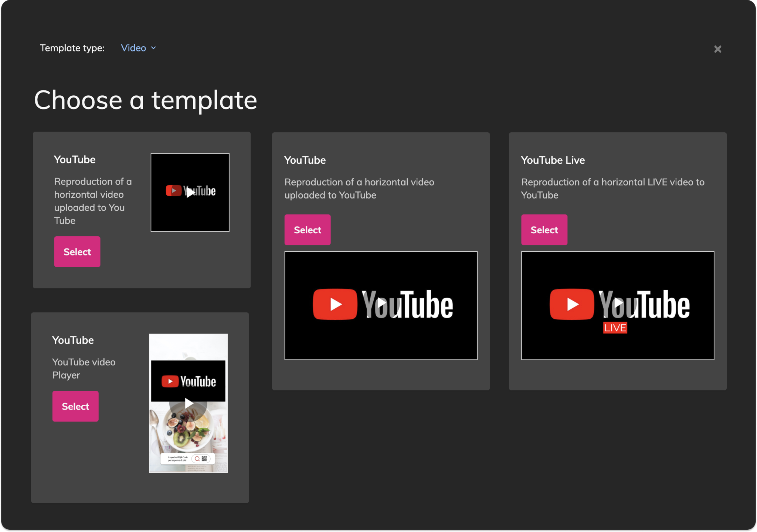Click the play icon on the vertical player preview
The height and width of the screenshot is (532, 757).
(189, 403)
